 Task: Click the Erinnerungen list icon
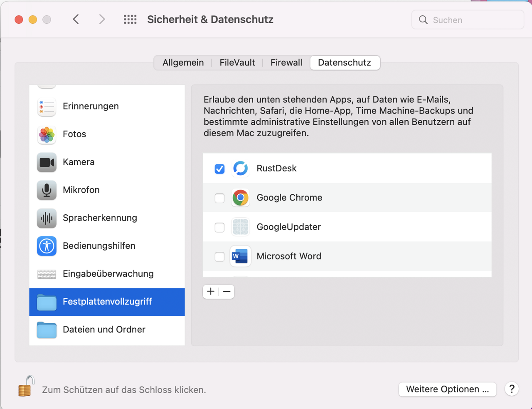tap(47, 107)
